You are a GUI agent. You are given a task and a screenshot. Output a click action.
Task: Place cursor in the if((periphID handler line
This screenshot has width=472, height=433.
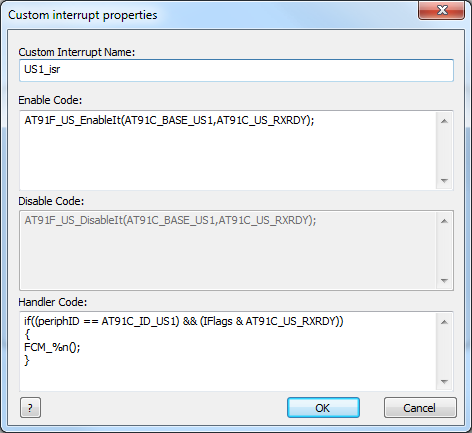[183, 321]
